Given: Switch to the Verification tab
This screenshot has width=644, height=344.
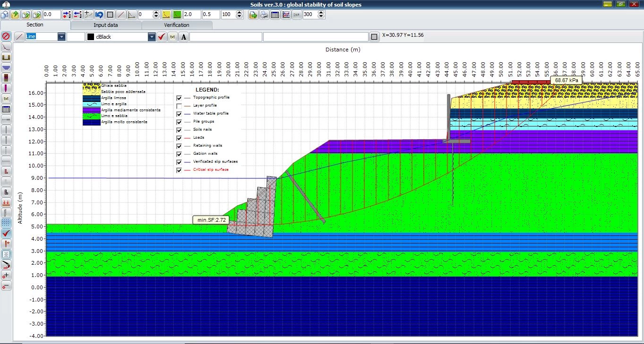Looking at the screenshot, I should click(x=177, y=25).
